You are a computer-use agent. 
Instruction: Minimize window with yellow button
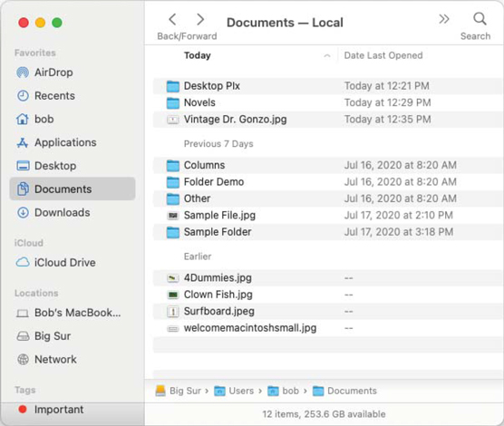(40, 23)
